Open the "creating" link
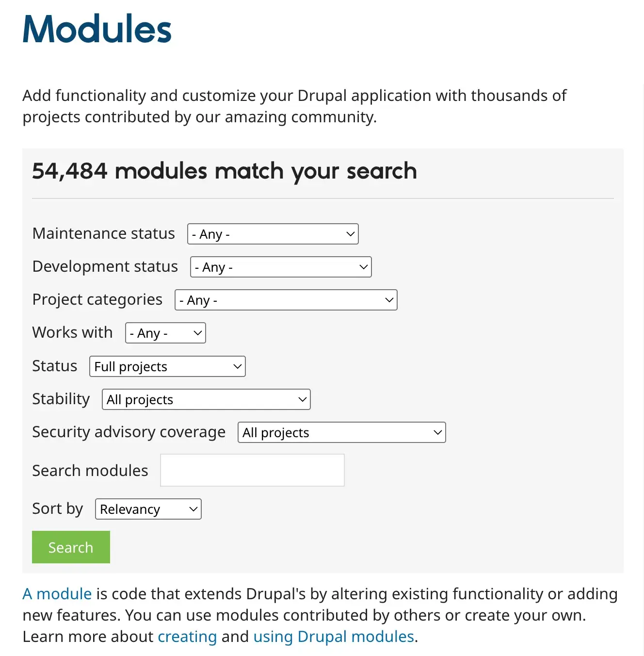The height and width of the screenshot is (656, 644). pyautogui.click(x=187, y=636)
